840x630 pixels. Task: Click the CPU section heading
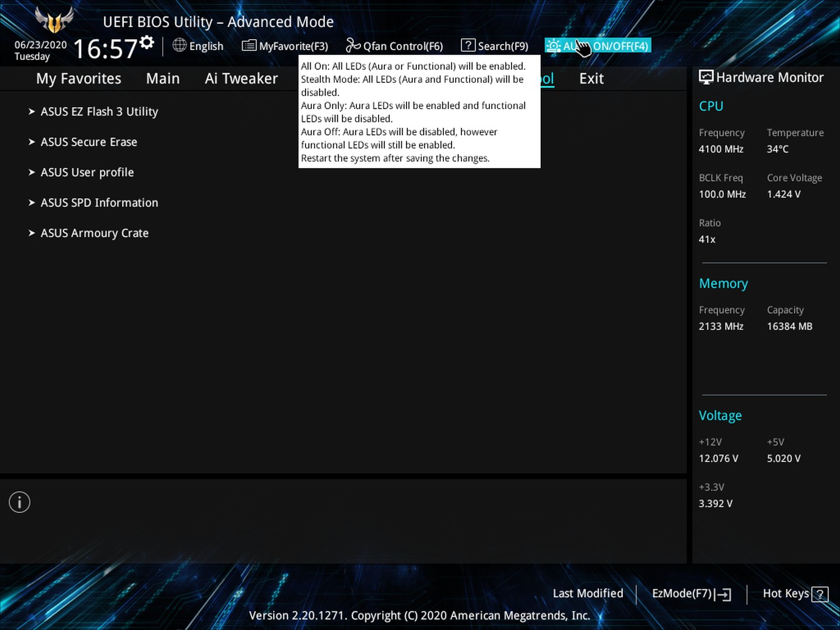711,106
